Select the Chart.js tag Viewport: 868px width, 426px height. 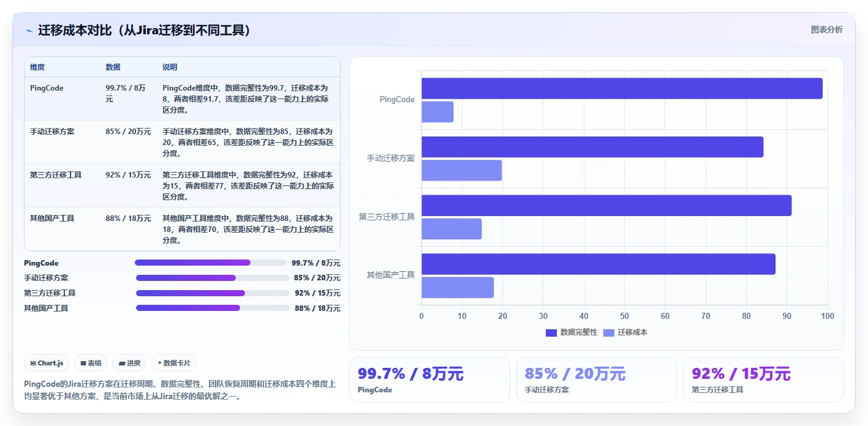[47, 363]
